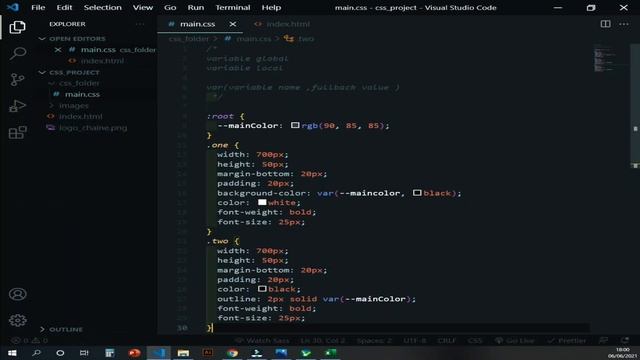Close main.css entry in Open Editors
The image size is (640, 360).
click(x=58, y=50)
